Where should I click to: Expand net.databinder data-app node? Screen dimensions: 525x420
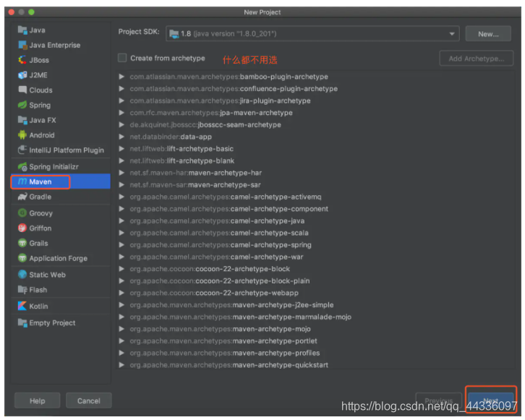pos(121,137)
